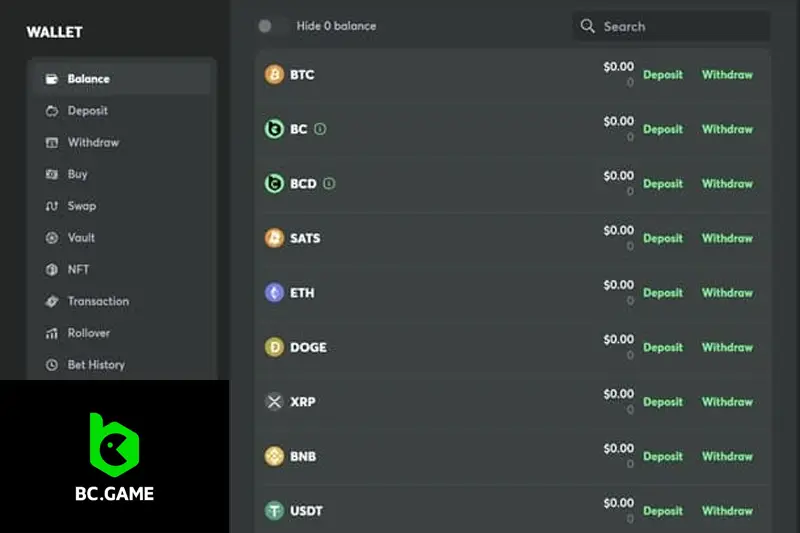
Task: Click the DOGE coin icon
Action: [274, 347]
